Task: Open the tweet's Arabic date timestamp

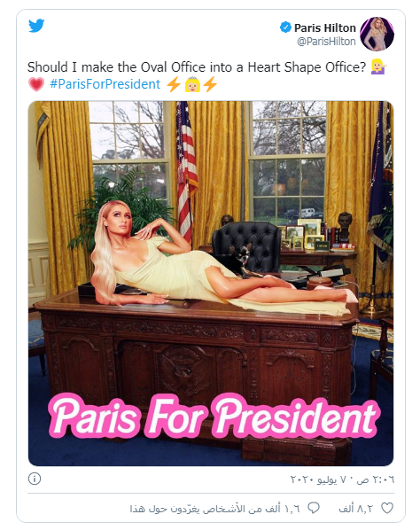Action: (342, 479)
